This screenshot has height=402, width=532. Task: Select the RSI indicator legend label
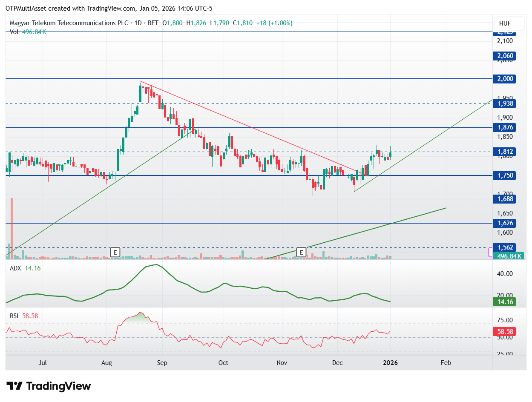click(16, 316)
